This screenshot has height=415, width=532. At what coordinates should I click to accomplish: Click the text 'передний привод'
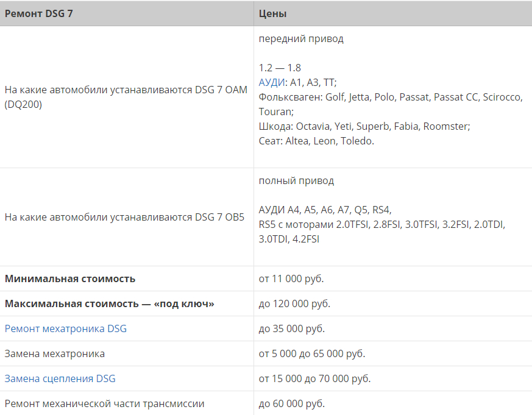point(301,38)
